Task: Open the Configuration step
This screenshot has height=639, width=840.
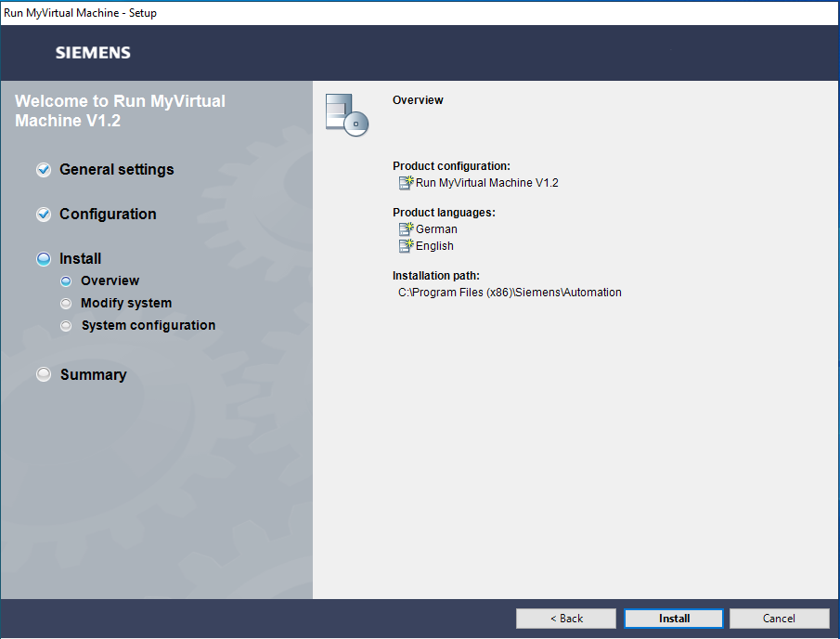Action: [108, 214]
